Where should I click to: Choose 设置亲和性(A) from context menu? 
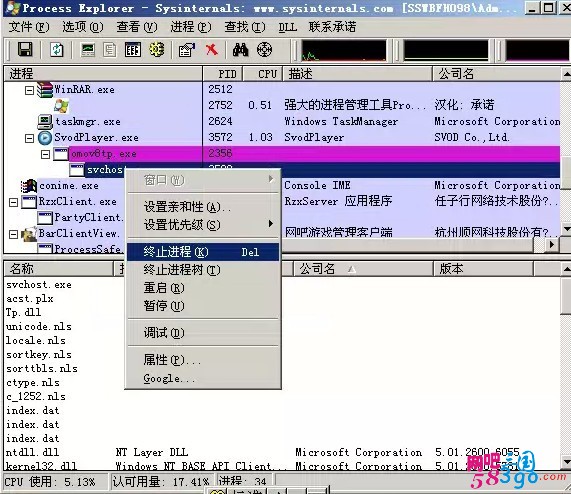click(x=204, y=207)
